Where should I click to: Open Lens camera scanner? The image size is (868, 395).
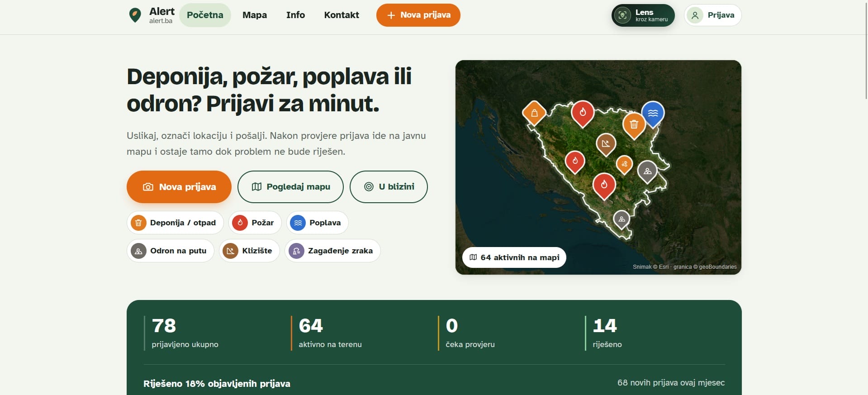click(x=643, y=15)
